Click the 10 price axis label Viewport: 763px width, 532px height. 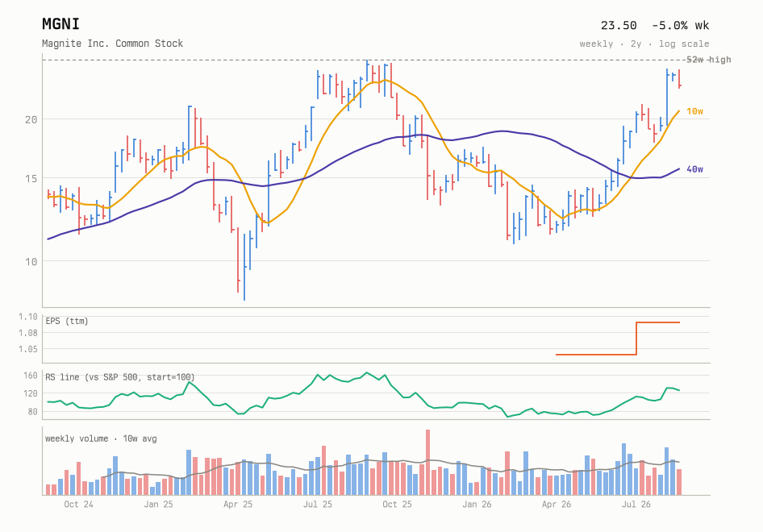pos(31,262)
